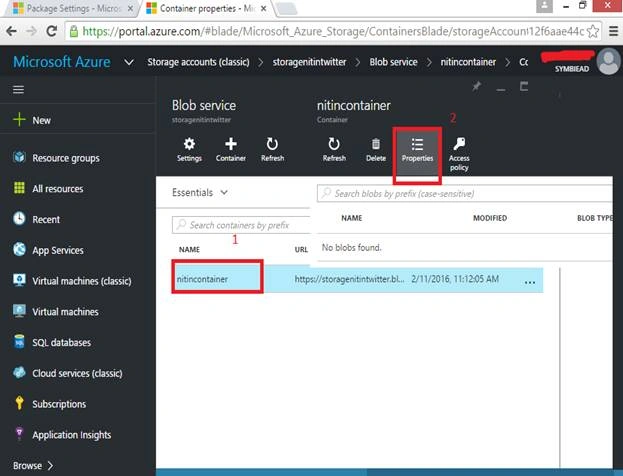Go back in browser
This screenshot has height=476, width=623.
pyautogui.click(x=11, y=31)
